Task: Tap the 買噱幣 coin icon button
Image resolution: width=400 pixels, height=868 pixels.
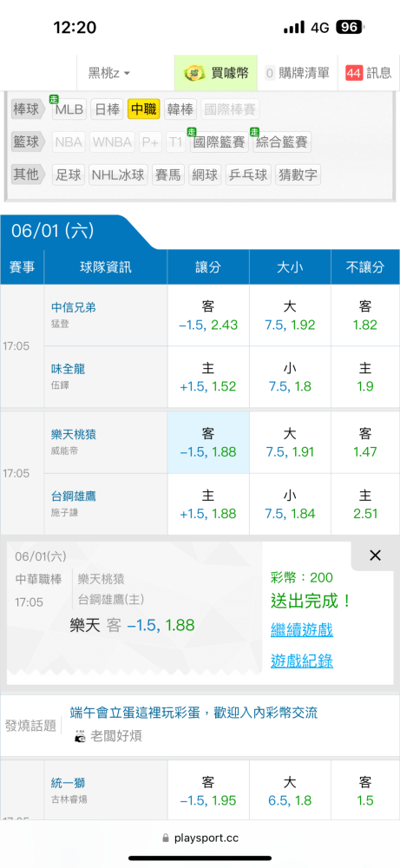Action: tap(194, 73)
